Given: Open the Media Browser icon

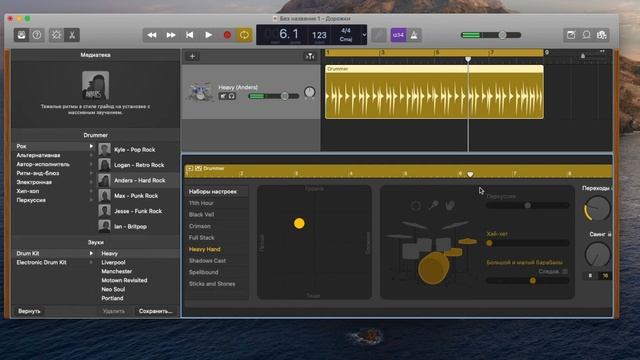Looking at the screenshot, I should (602, 35).
